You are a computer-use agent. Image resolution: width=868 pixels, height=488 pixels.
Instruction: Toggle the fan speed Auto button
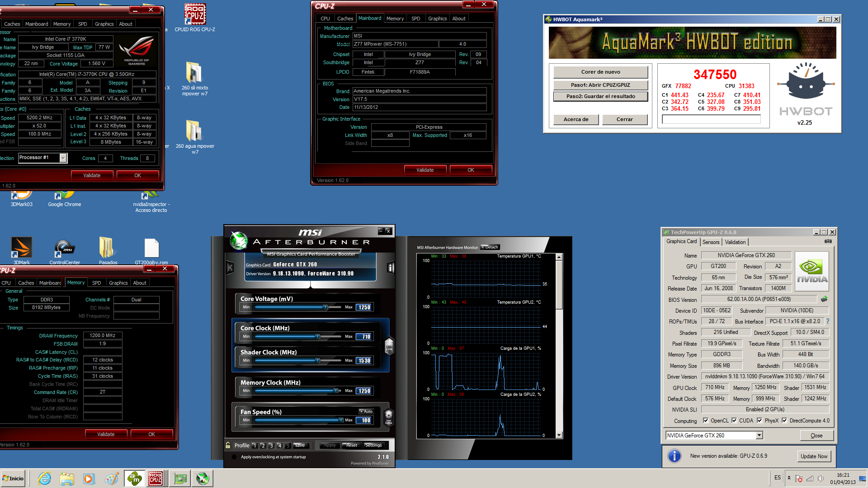click(366, 411)
